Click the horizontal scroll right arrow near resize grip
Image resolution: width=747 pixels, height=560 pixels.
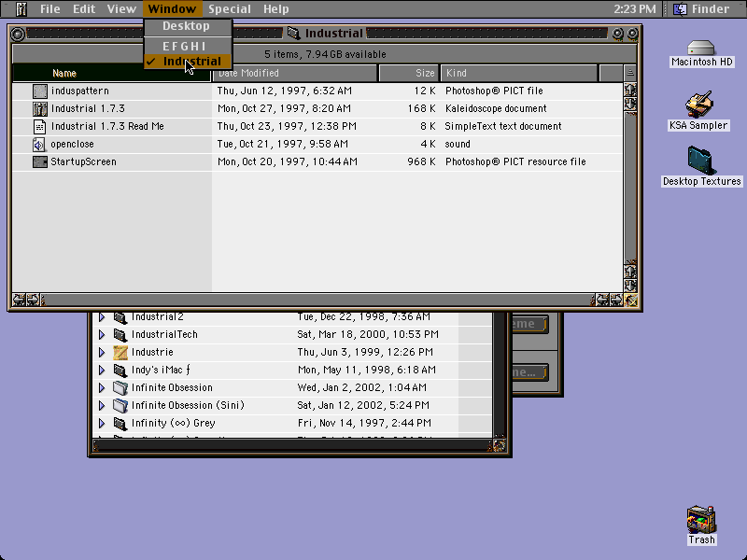pyautogui.click(x=616, y=300)
